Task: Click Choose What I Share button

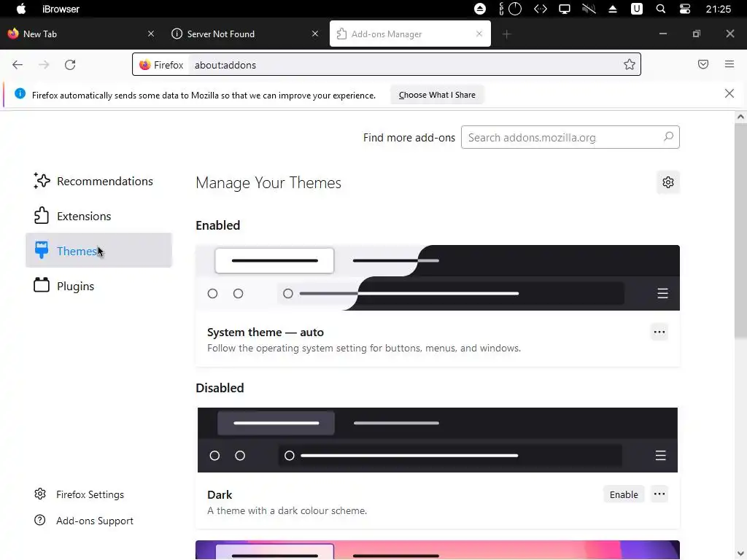Action: click(x=437, y=95)
